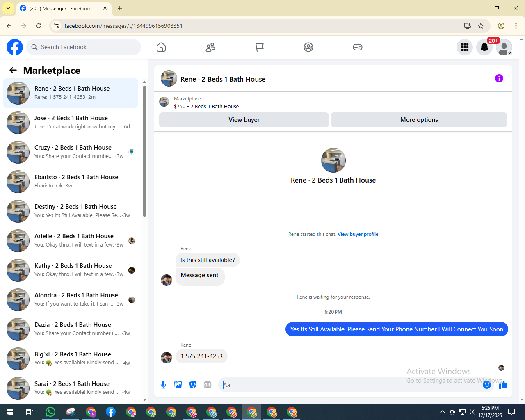Open conversation information purple icon

tap(499, 78)
